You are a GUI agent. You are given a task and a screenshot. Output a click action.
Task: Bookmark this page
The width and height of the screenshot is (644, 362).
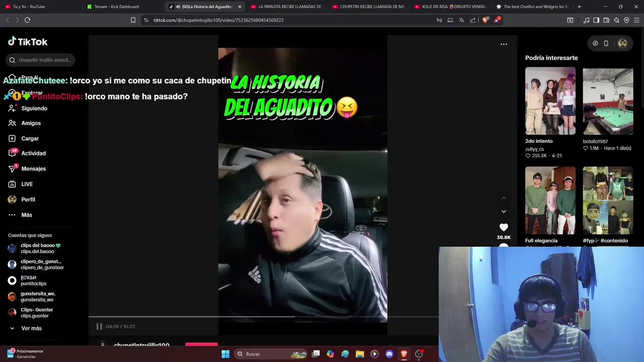point(133,20)
